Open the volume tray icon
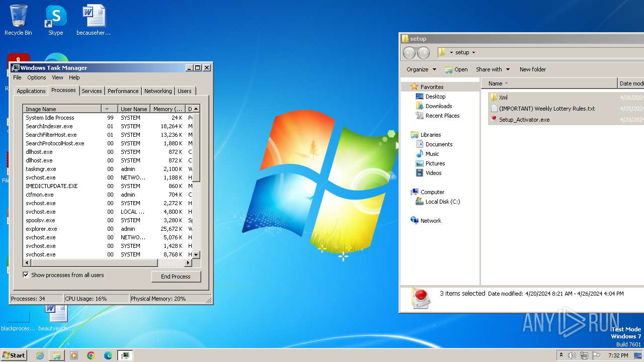Image resolution: width=644 pixels, height=362 pixels. 572,355
